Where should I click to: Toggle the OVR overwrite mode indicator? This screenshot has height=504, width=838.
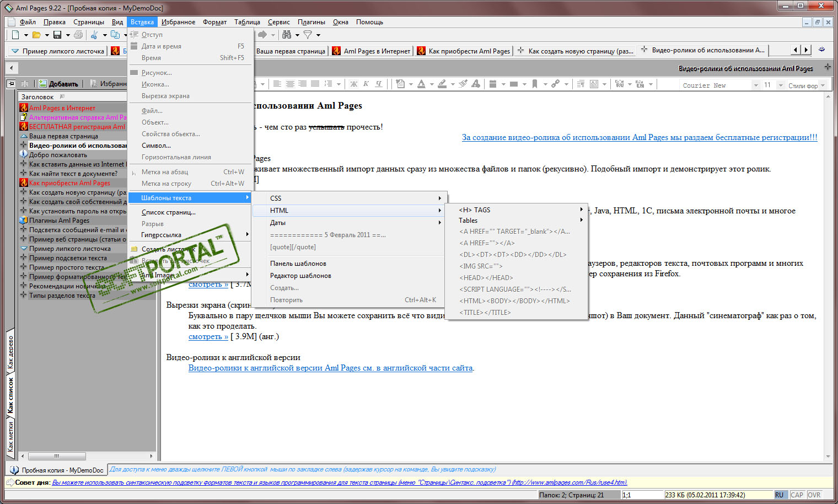[x=814, y=495]
